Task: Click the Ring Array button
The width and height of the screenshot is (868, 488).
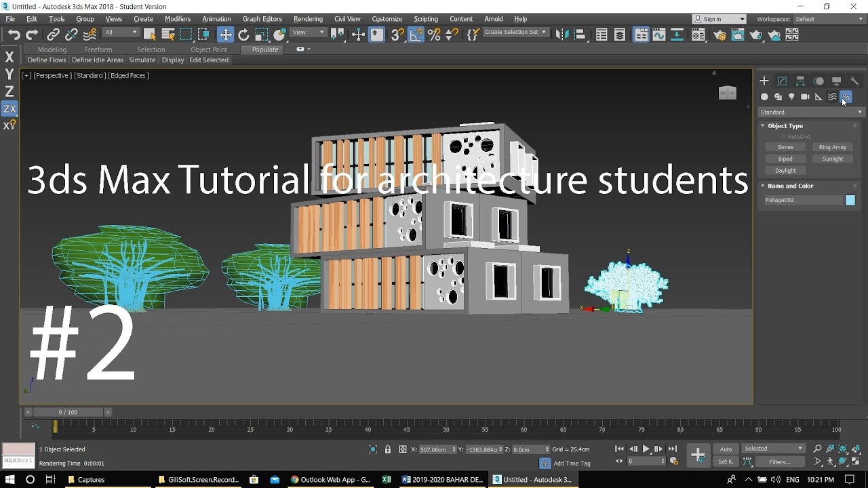Action: (833, 147)
